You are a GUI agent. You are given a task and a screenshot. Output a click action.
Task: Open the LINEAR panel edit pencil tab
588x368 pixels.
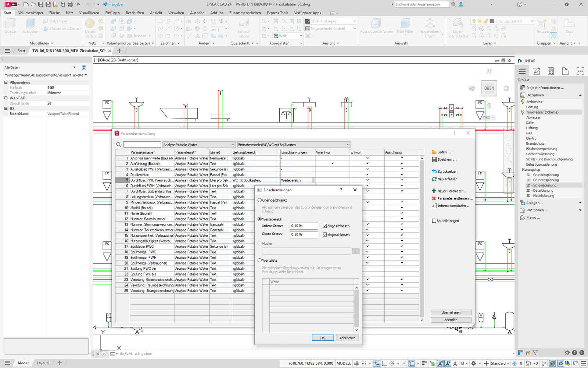pos(537,71)
